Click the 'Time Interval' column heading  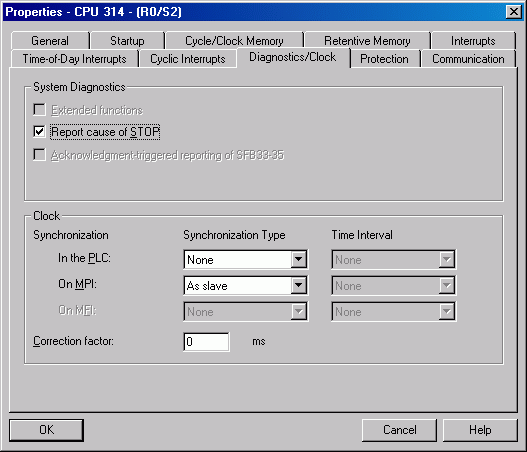pos(362,235)
